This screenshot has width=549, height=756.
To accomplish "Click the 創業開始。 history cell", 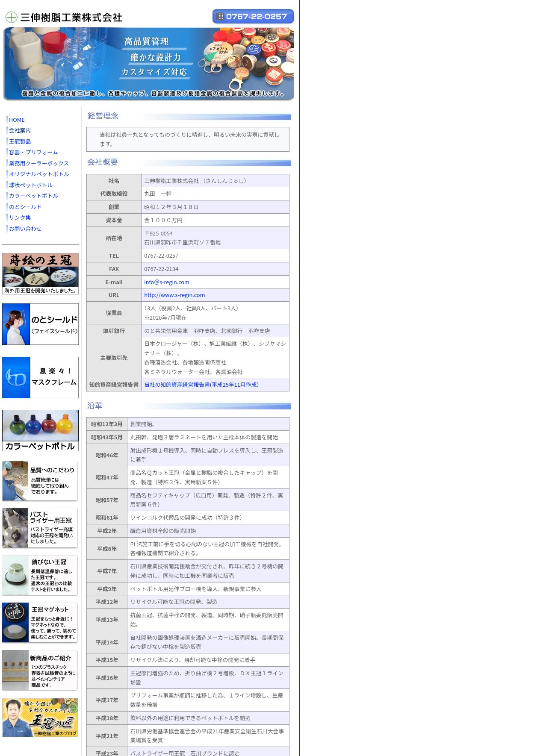I will point(208,424).
